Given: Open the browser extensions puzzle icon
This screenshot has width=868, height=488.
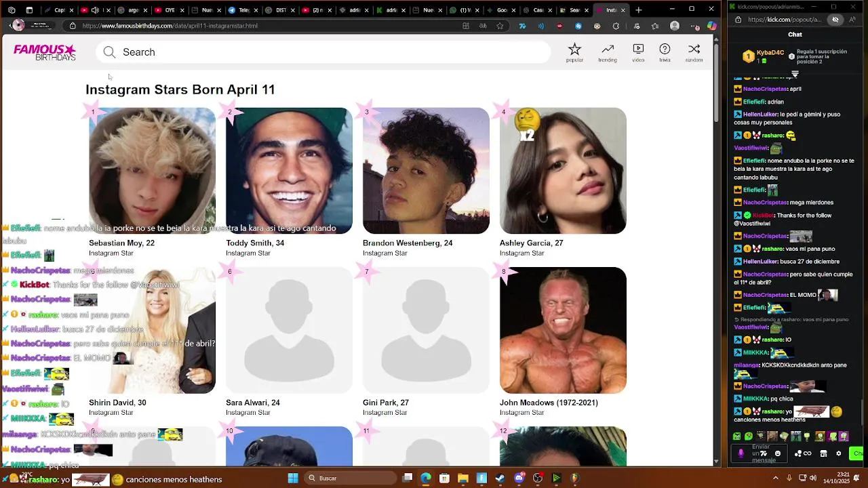Looking at the screenshot, I should pyautogui.click(x=616, y=26).
